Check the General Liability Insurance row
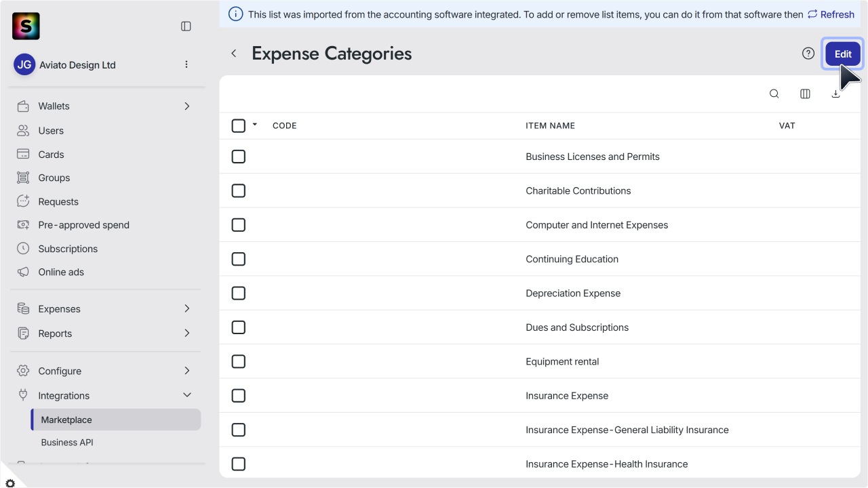The height and width of the screenshot is (488, 868). pyautogui.click(x=238, y=430)
